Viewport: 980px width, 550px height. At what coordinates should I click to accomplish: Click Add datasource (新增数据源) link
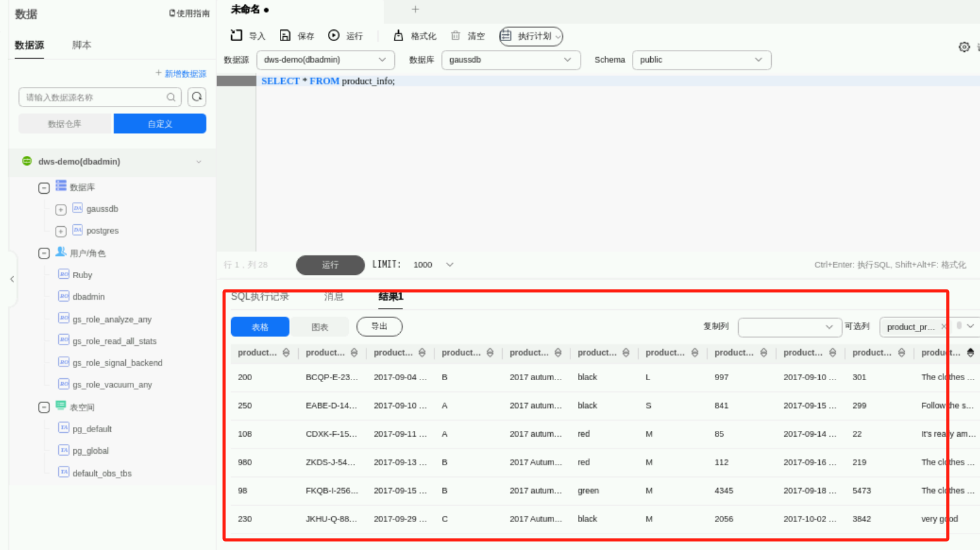pos(181,74)
